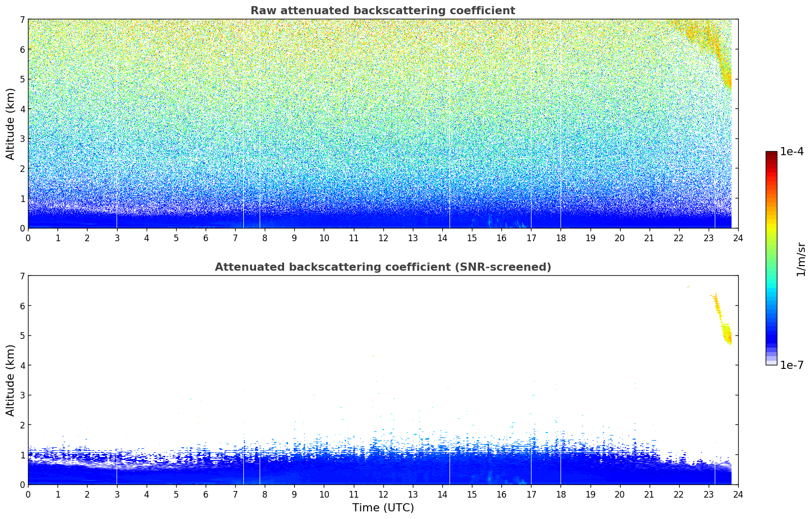Click altitude tick '5' on the raw plot

pos(22,79)
